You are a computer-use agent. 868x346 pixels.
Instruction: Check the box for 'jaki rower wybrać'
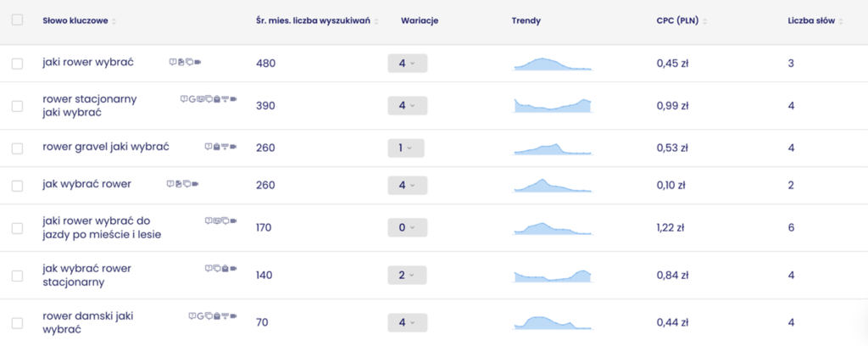point(17,64)
